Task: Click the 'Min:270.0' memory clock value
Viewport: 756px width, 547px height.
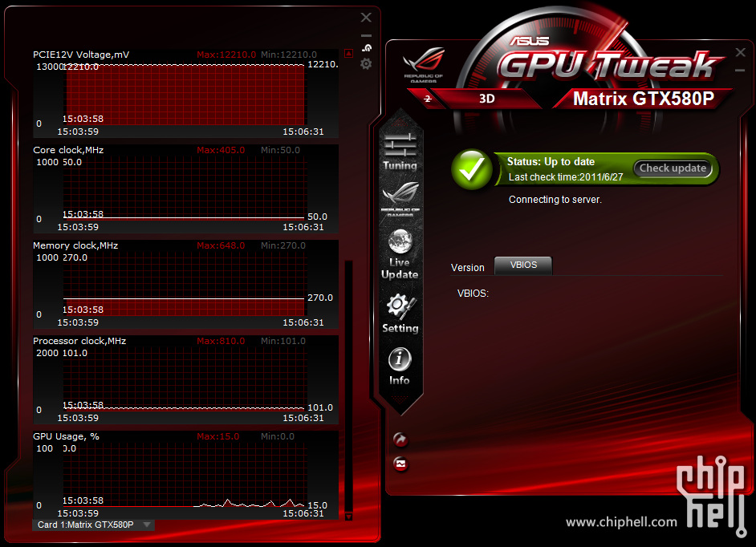Action: [283, 245]
